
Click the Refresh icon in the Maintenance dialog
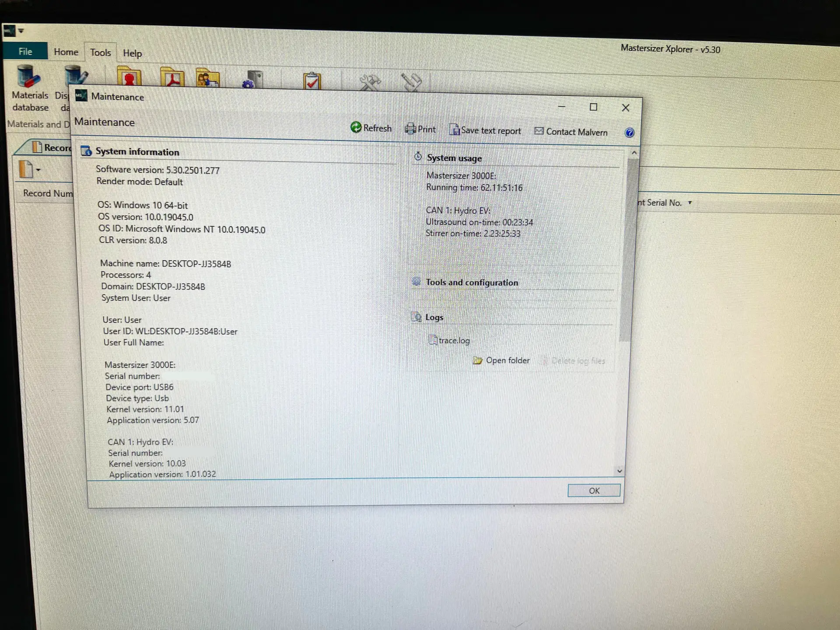tap(357, 128)
